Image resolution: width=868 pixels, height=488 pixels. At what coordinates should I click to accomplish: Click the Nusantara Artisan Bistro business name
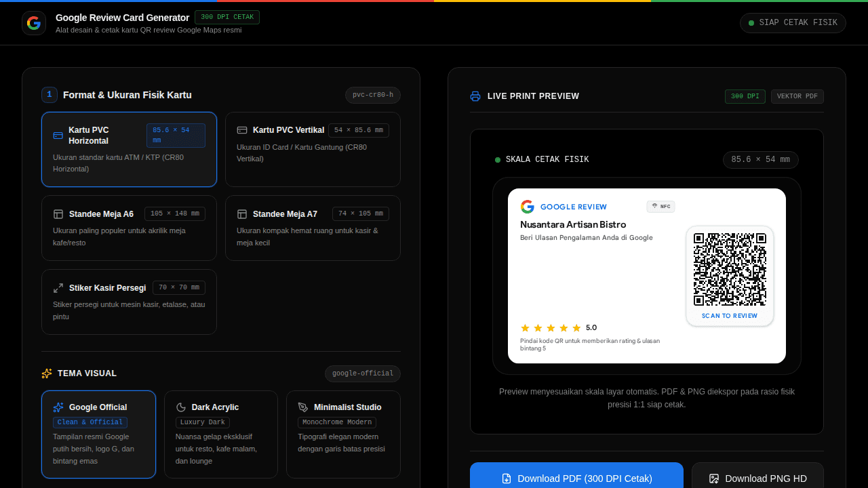pos(573,224)
